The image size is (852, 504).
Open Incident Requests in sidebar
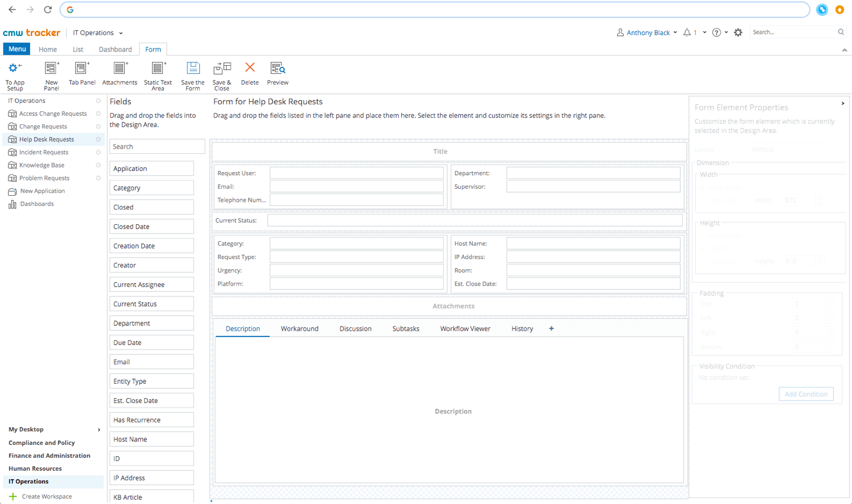tap(44, 153)
